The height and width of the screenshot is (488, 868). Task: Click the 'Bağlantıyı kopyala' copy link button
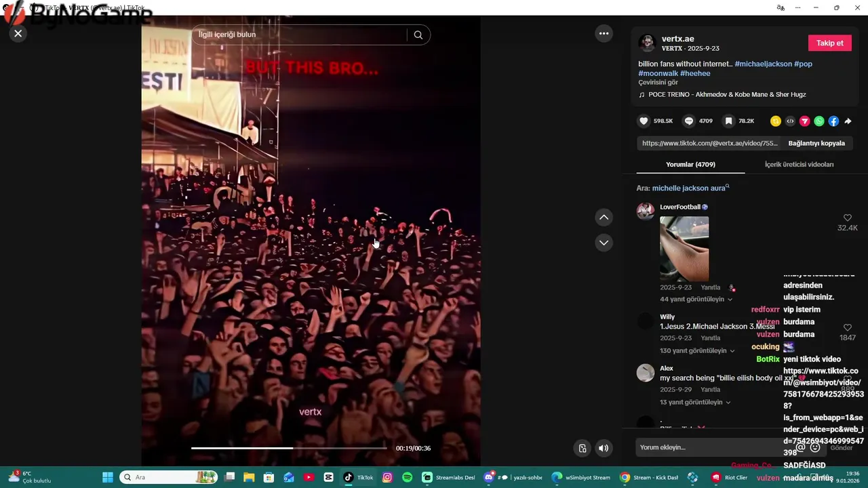point(816,144)
